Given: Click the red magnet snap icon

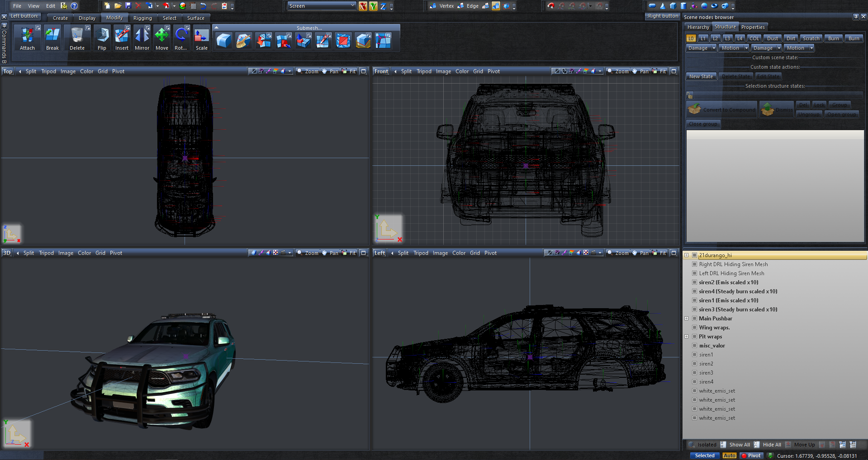Looking at the screenshot, I should pos(550,6).
